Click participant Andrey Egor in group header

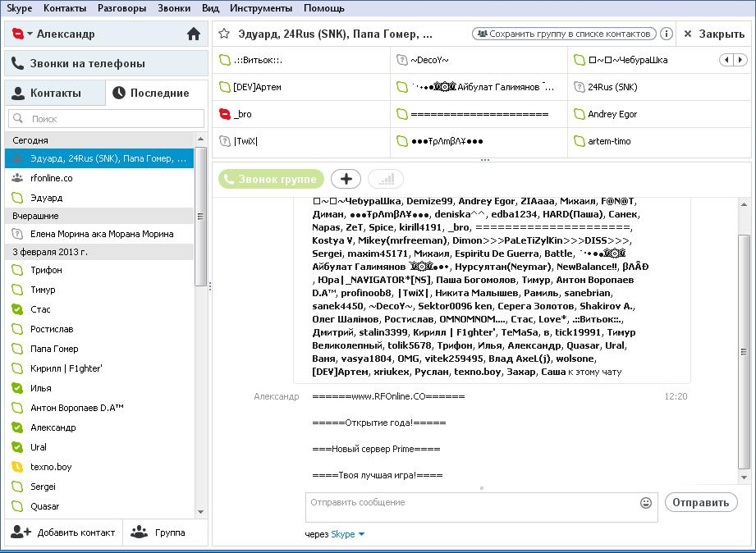(x=660, y=114)
